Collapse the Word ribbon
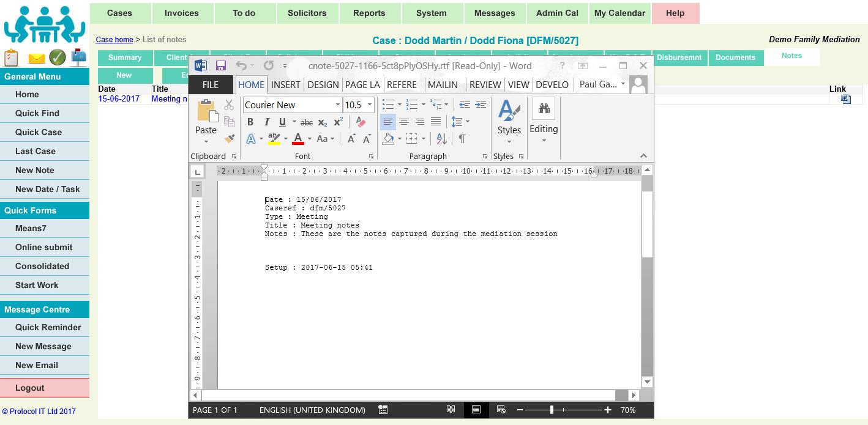The width and height of the screenshot is (868, 425). click(643, 156)
